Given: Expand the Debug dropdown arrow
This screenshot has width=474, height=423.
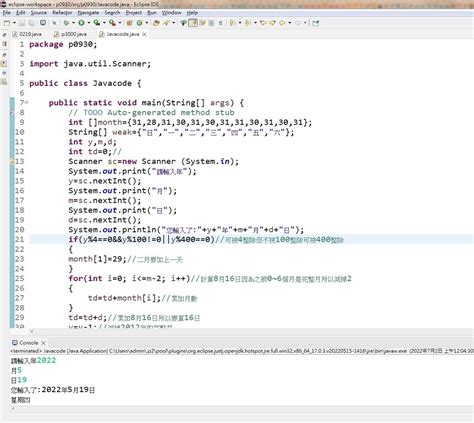Looking at the screenshot, I should 73,23.
